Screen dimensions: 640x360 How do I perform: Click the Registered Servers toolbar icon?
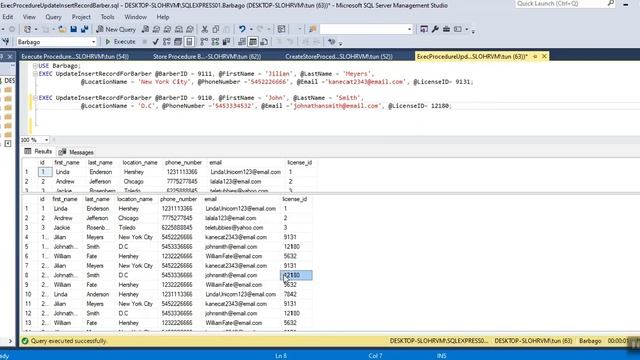424,29
